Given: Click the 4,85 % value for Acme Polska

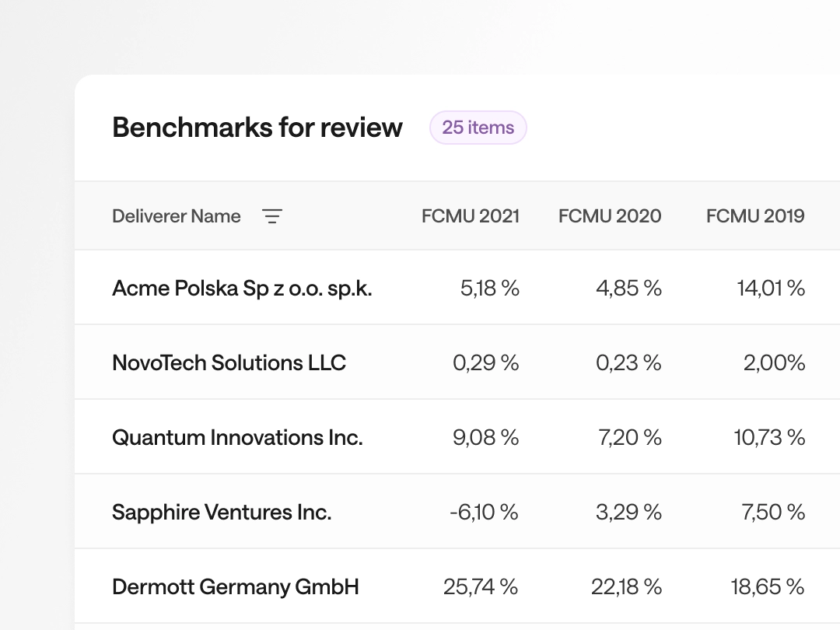Looking at the screenshot, I should pyautogui.click(x=627, y=288).
